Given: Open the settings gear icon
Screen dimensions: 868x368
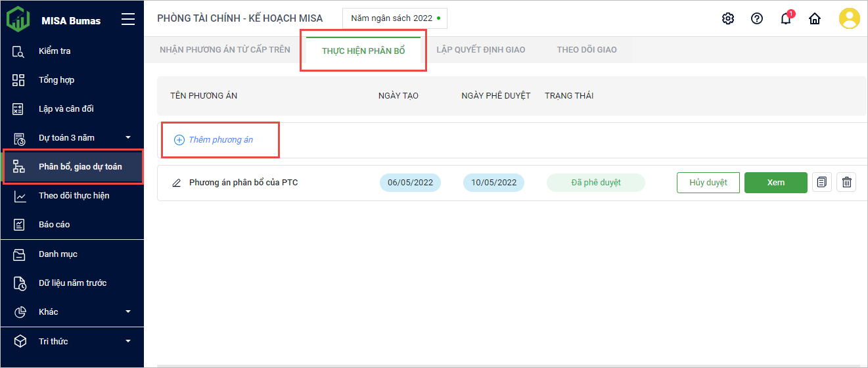Looking at the screenshot, I should pyautogui.click(x=728, y=18).
